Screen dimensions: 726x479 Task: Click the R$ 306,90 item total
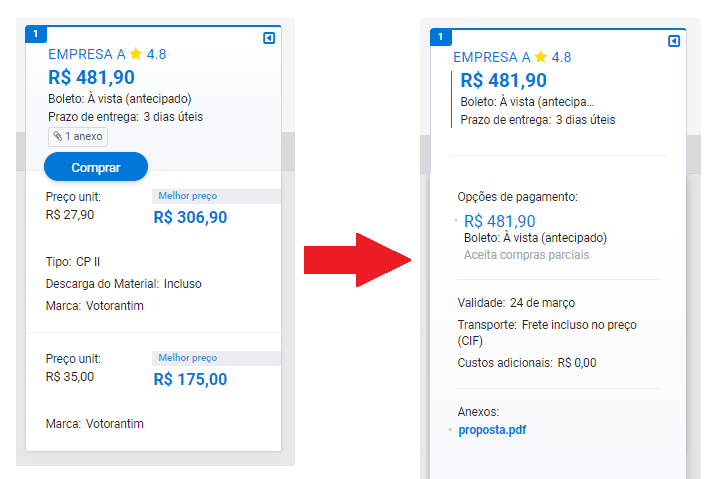(x=190, y=217)
